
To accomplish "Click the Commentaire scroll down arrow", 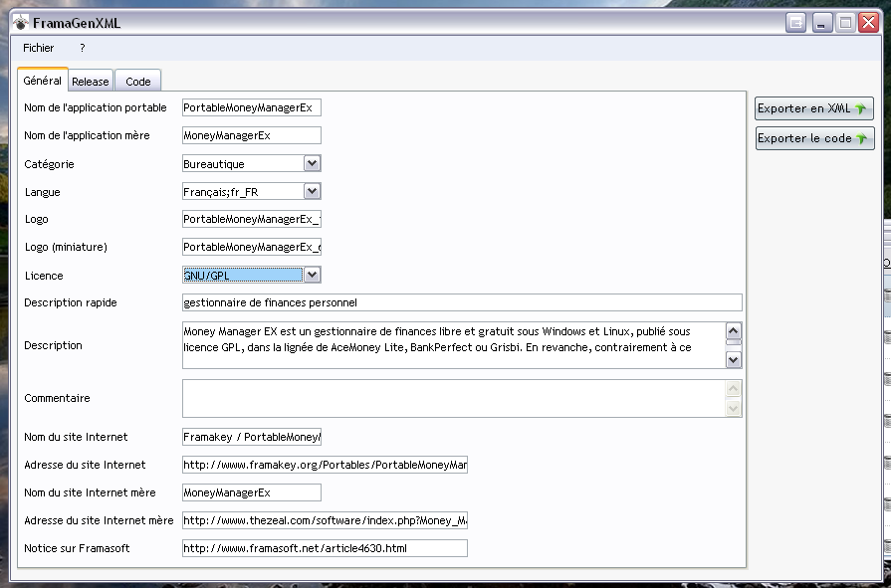I will [734, 408].
